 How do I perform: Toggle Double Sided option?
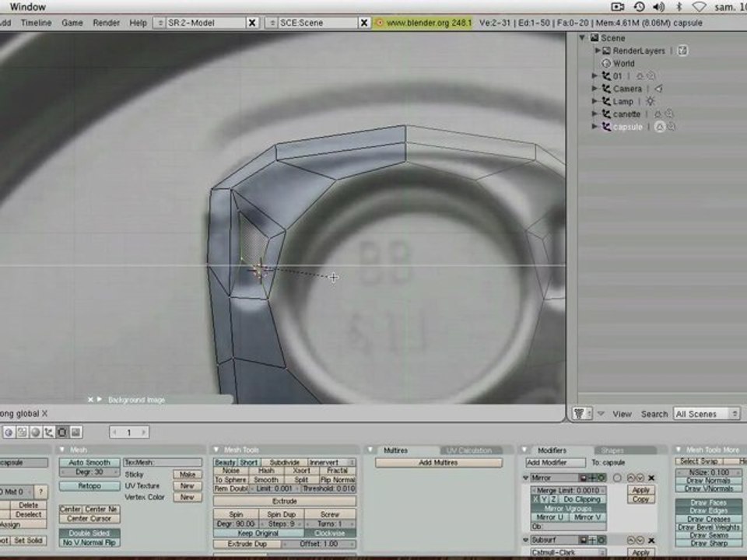coord(89,533)
